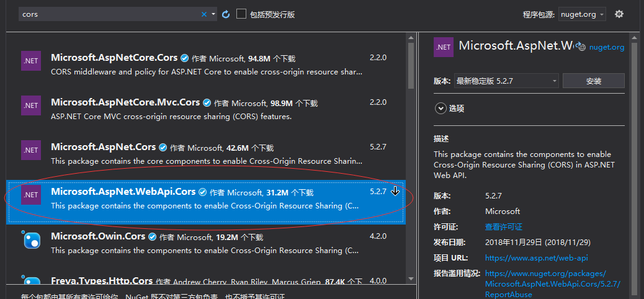Click verified badge next to Microsoft.AspNetCore.Mvc.Cors
Screen dimensions: 644x299
click(x=207, y=103)
